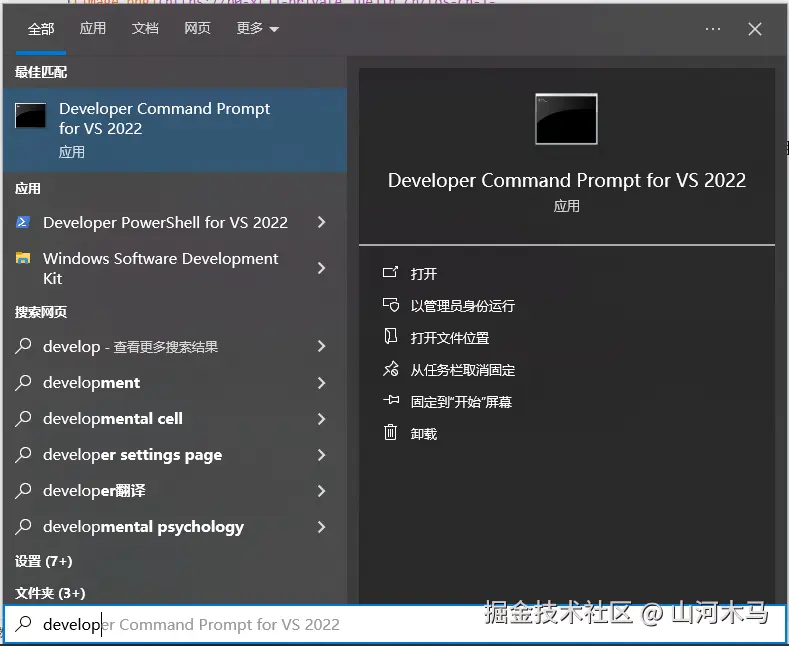Expand the develop web search result
This screenshot has height=646, width=789.
point(322,346)
